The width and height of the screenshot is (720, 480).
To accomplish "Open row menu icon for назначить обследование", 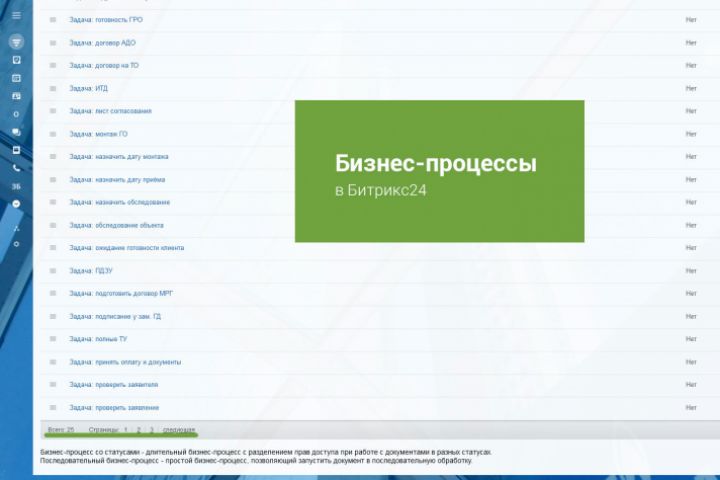I will click(x=53, y=202).
